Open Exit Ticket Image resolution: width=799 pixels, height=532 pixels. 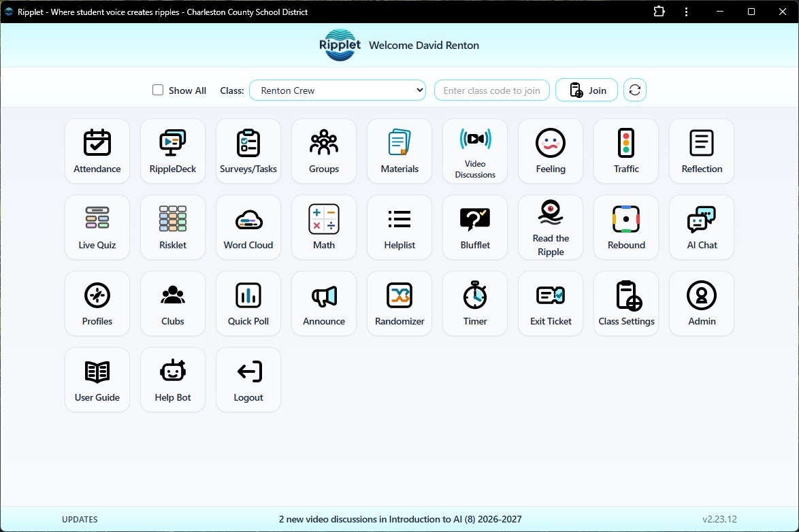(551, 303)
